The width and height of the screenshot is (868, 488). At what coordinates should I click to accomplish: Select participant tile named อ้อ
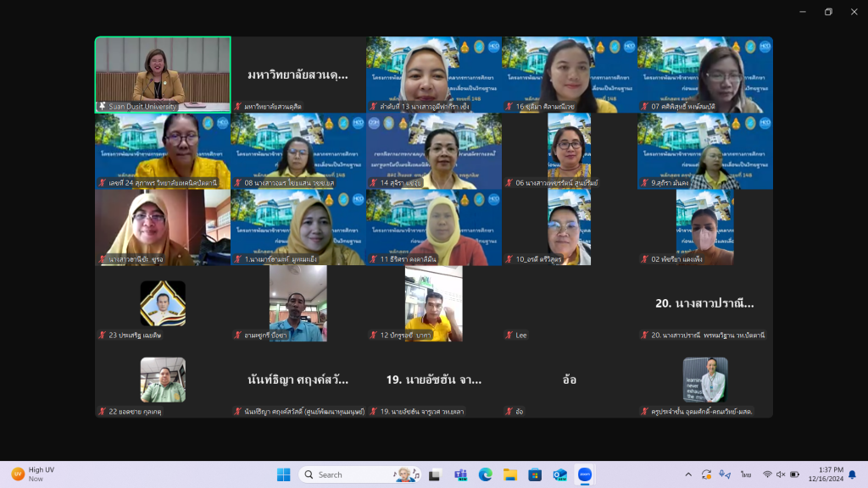tap(570, 380)
